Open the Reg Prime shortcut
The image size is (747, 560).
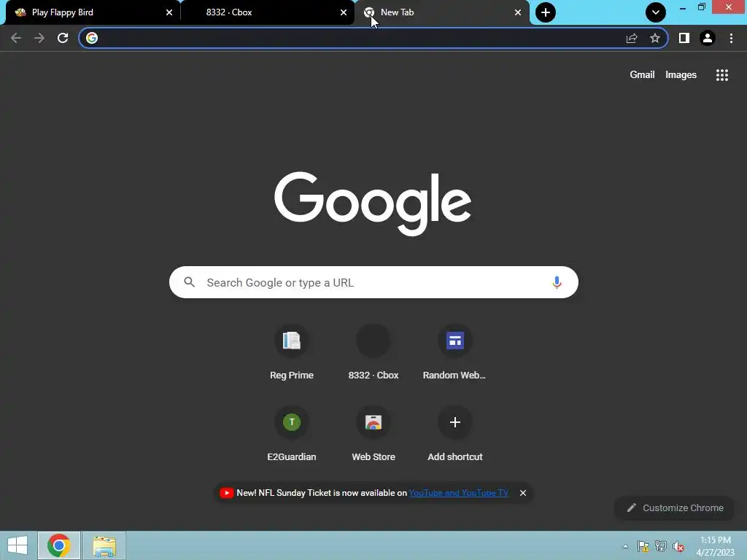tap(292, 353)
